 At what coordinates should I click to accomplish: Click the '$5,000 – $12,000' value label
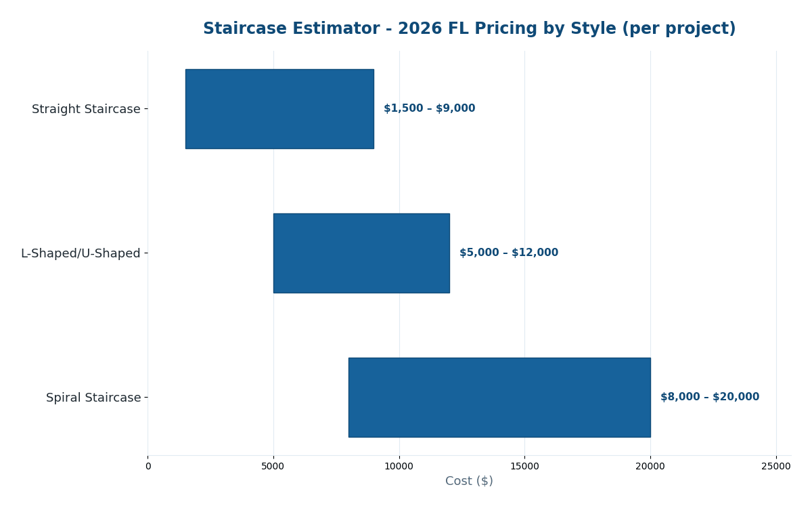click(509, 253)
